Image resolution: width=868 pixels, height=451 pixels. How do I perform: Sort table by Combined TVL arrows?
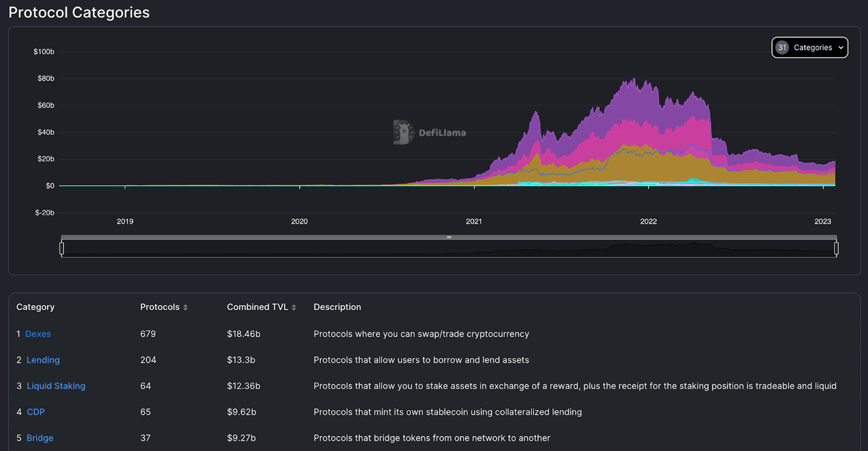point(294,307)
